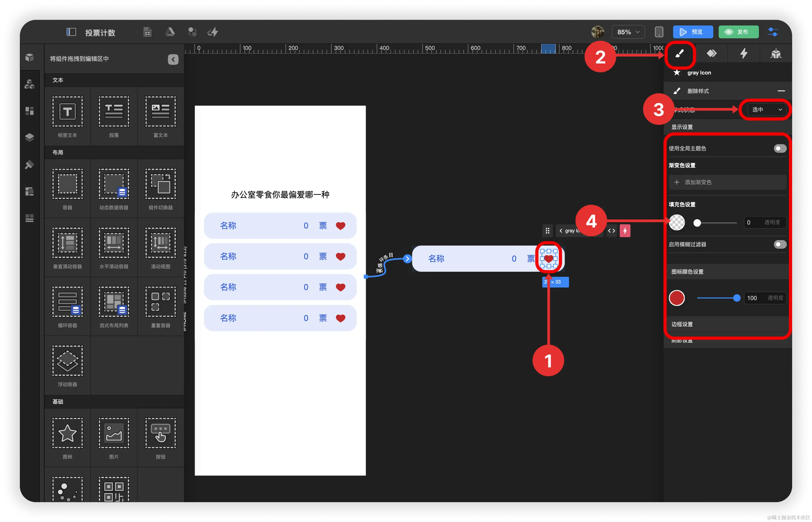Click the blue 预览 preview button
Screen dimensions: 812x522
pyautogui.click(x=693, y=32)
